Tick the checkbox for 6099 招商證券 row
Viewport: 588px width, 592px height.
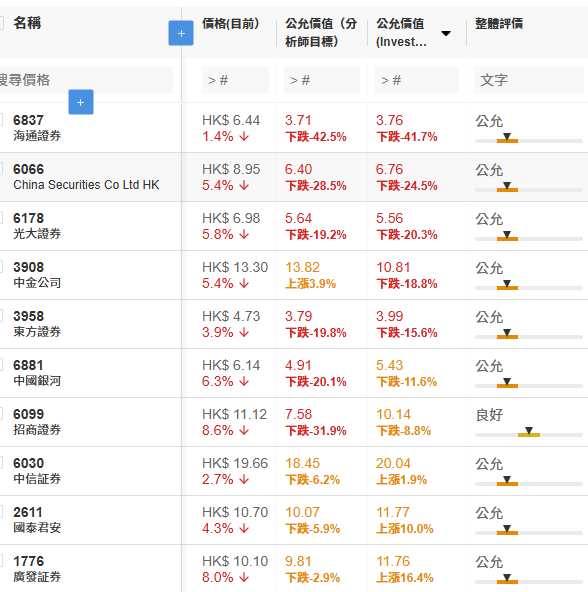coord(1,414)
